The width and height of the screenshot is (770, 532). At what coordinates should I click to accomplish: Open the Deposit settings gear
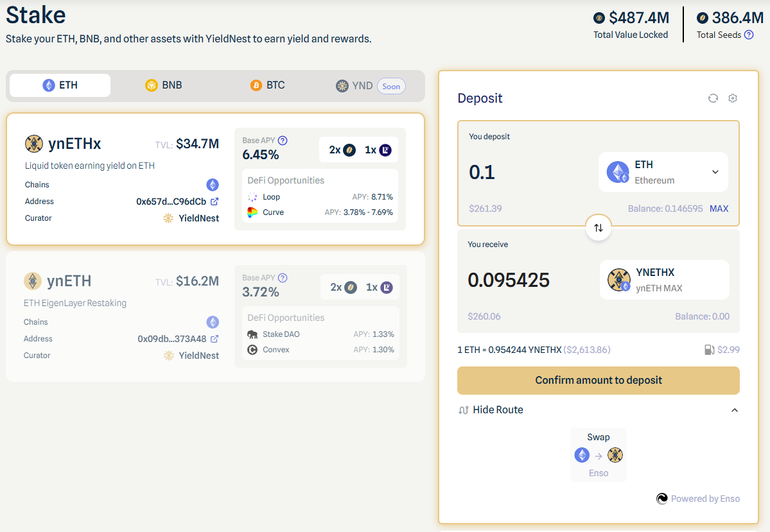(x=733, y=98)
